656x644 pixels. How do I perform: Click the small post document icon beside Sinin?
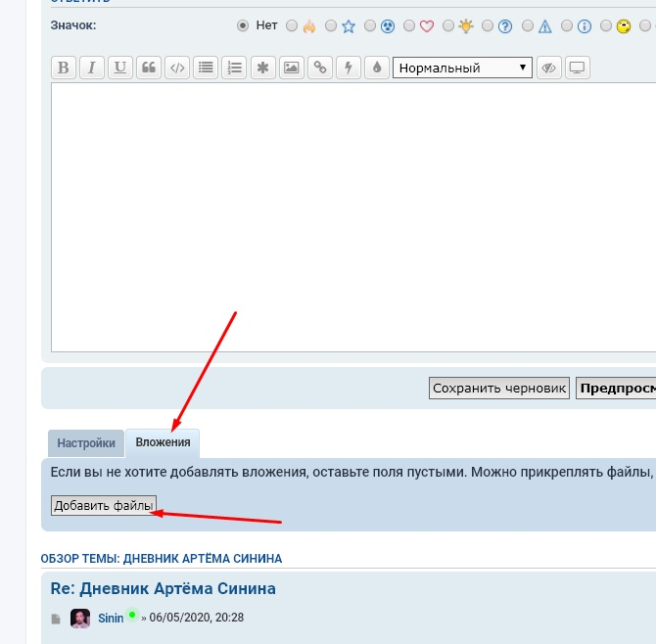click(56, 619)
